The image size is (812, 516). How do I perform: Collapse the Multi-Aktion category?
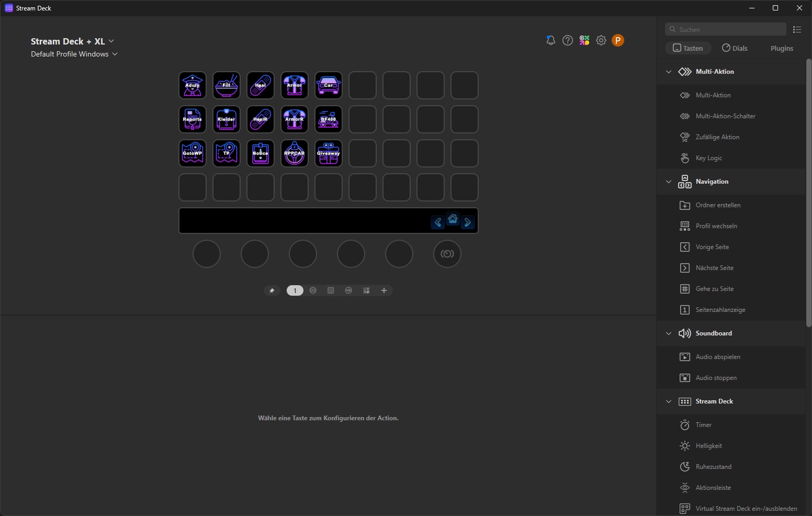click(669, 72)
